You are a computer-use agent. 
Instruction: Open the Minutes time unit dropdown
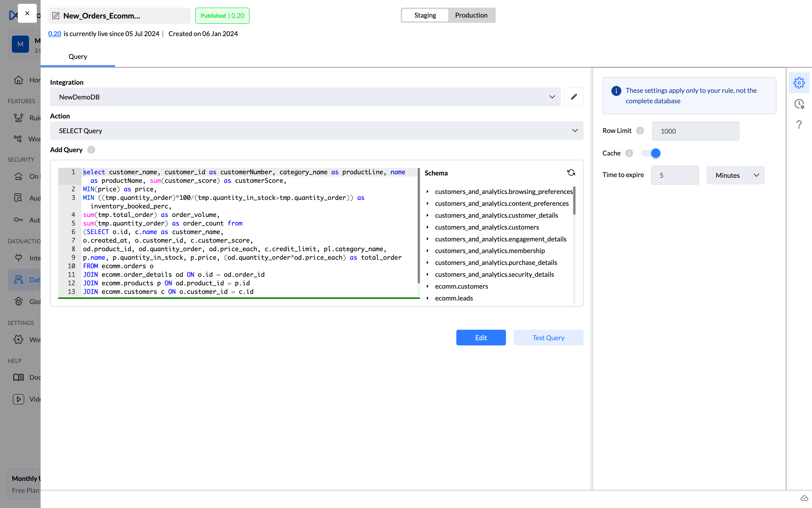(x=735, y=175)
